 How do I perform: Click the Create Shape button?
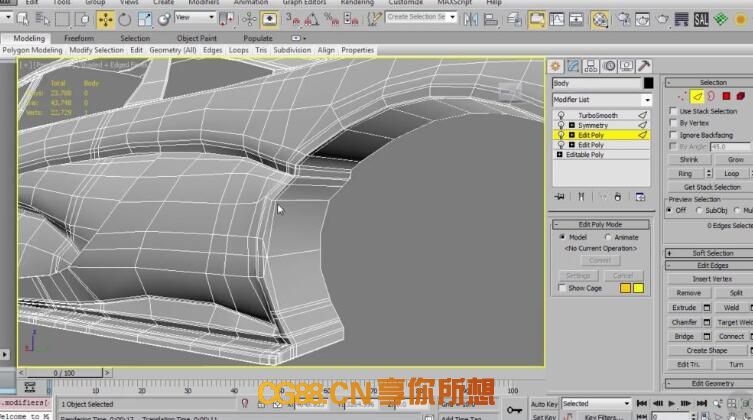(x=707, y=350)
